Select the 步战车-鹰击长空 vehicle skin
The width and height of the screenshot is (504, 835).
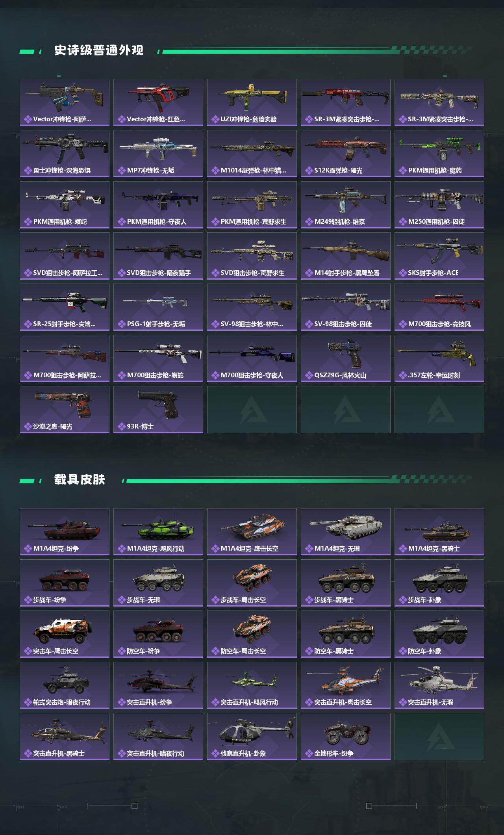[252, 583]
